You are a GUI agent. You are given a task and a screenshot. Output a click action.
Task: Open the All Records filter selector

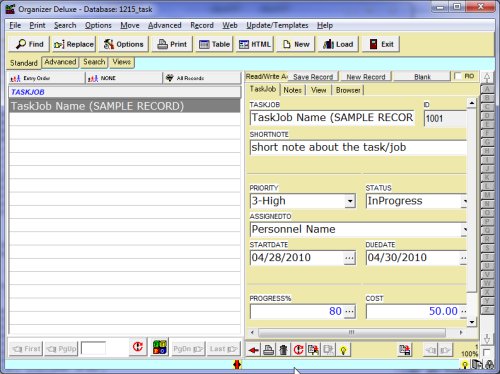202,78
